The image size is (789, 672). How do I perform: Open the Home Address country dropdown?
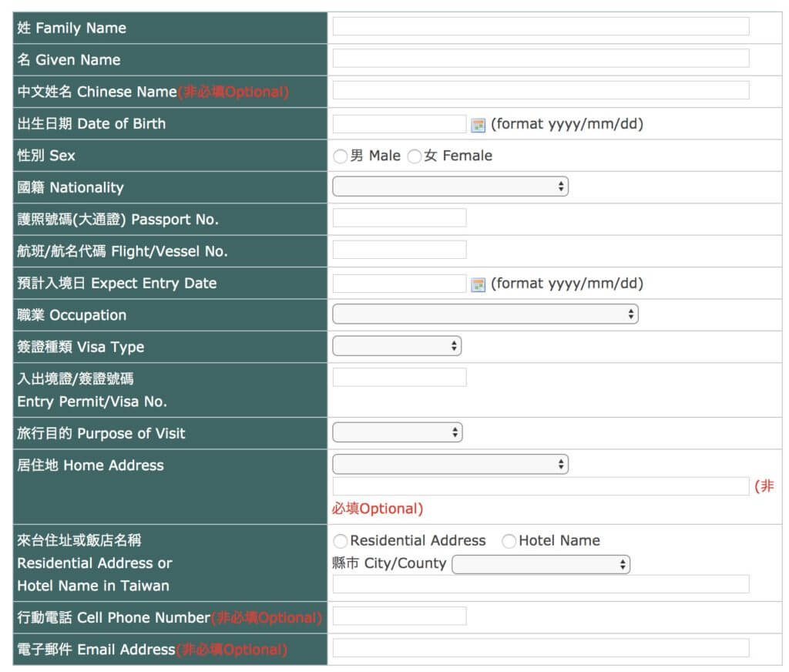(450, 464)
